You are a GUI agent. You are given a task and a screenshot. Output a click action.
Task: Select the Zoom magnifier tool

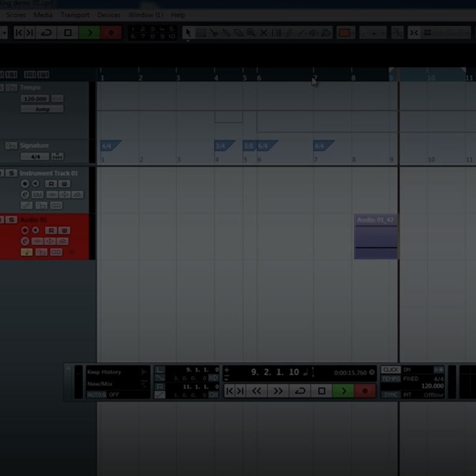pyautogui.click(x=251, y=33)
